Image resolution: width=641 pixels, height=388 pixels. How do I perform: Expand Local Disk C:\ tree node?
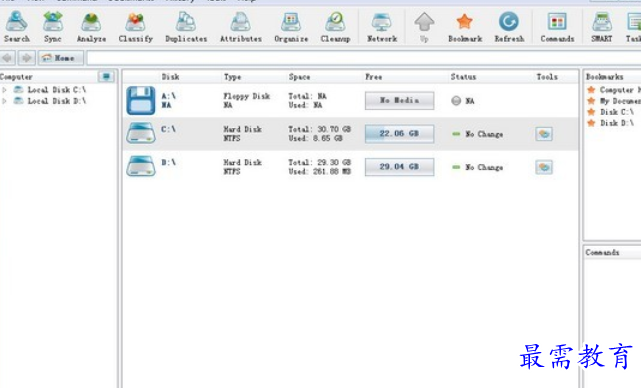tap(4, 90)
